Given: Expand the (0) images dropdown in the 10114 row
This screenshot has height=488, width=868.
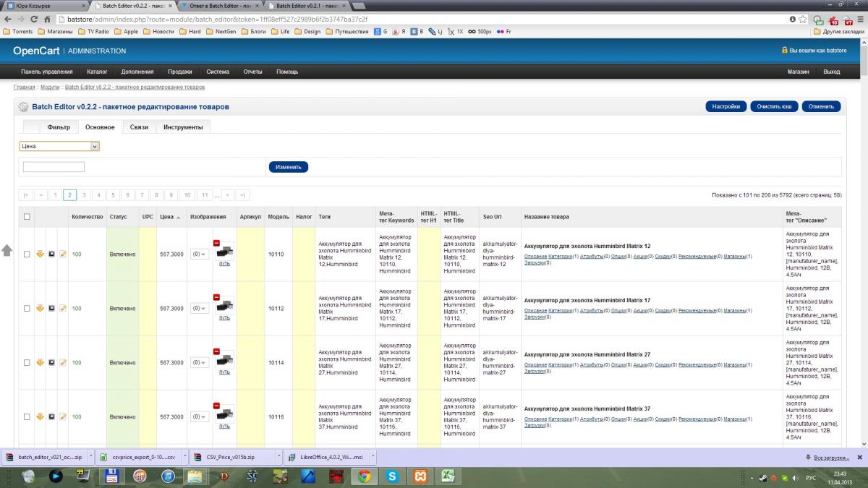Looking at the screenshot, I should [199, 363].
